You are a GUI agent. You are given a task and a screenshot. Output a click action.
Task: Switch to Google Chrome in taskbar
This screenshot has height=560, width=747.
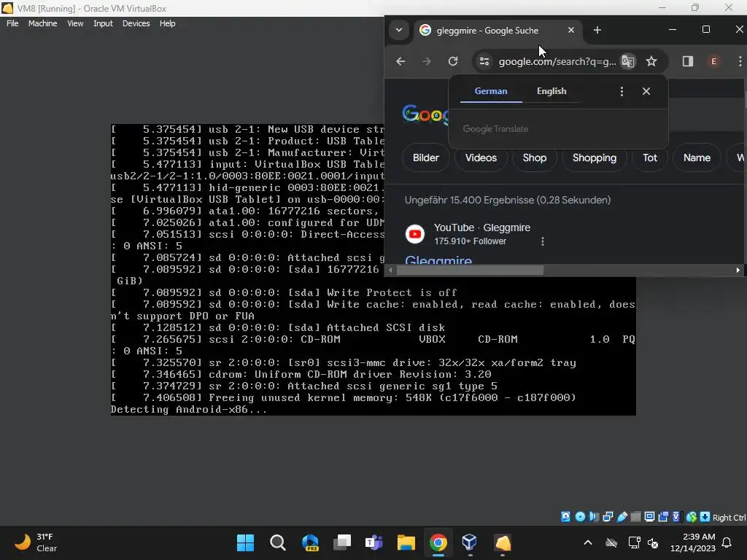438,542
